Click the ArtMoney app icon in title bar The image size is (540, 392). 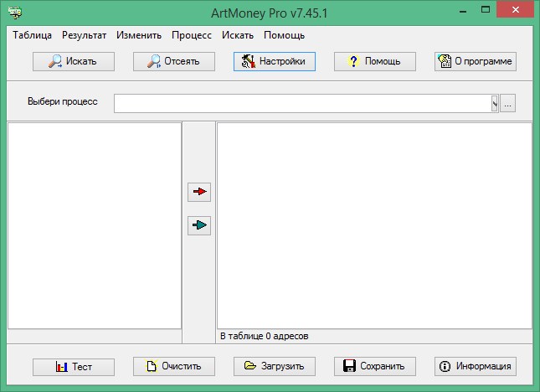point(15,13)
